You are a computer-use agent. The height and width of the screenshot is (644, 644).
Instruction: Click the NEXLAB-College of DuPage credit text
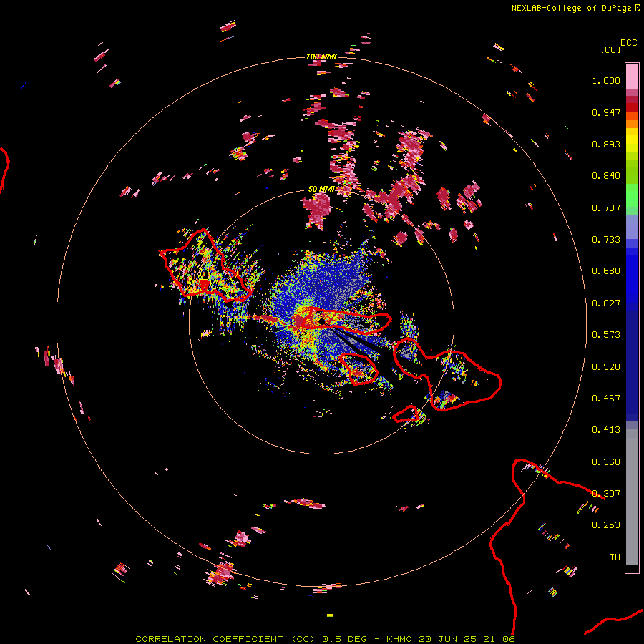pos(571,8)
